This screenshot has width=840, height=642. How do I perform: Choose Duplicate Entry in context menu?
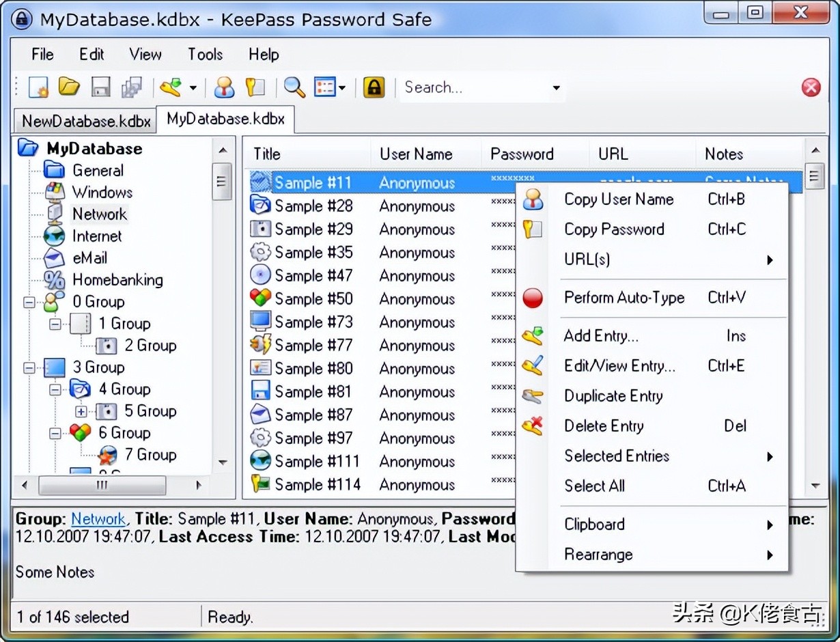tap(652, 396)
